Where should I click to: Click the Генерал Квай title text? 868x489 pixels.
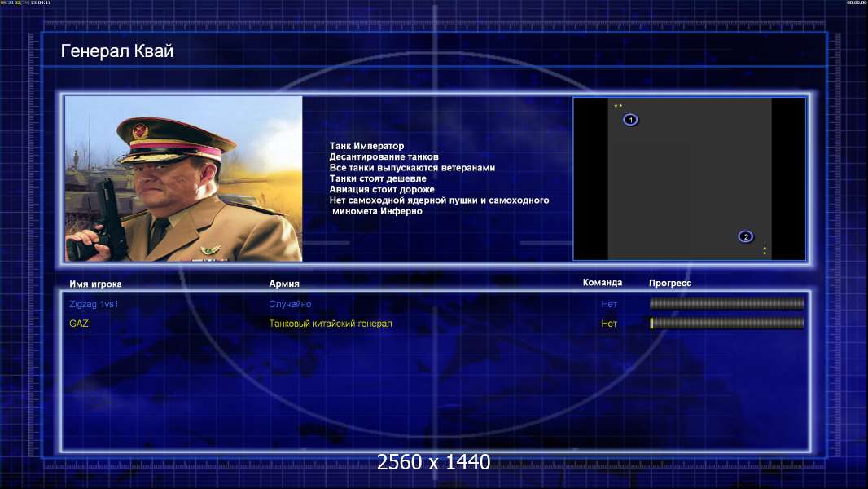pos(116,51)
